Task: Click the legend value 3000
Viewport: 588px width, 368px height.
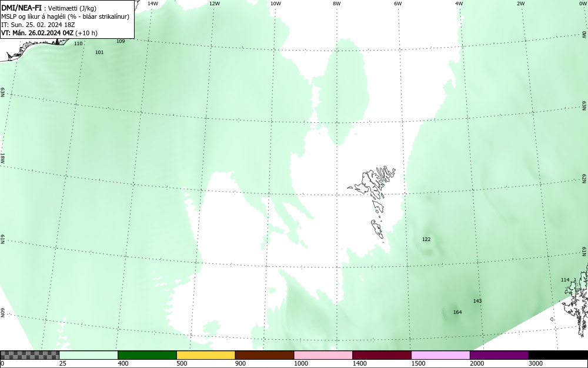Action: 536,363
